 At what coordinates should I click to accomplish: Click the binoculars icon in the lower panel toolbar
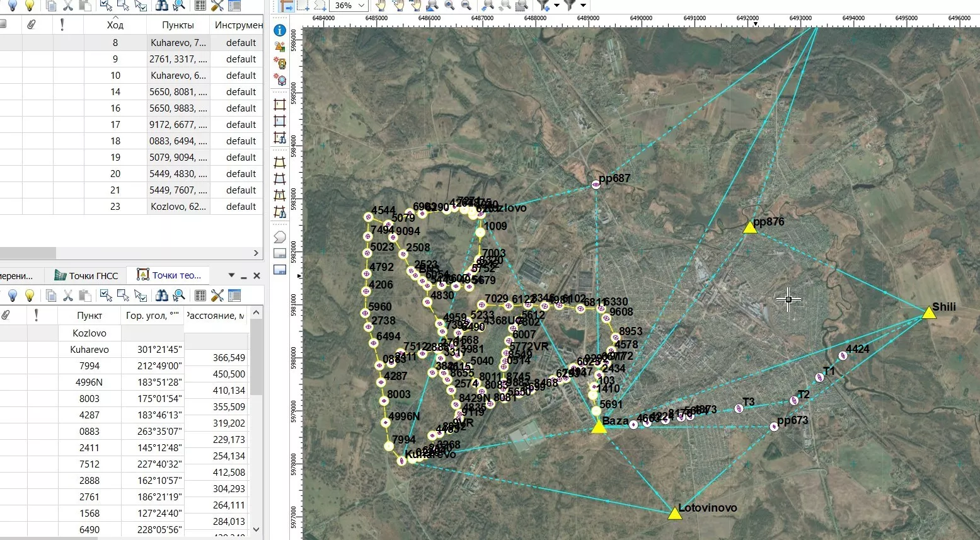162,296
